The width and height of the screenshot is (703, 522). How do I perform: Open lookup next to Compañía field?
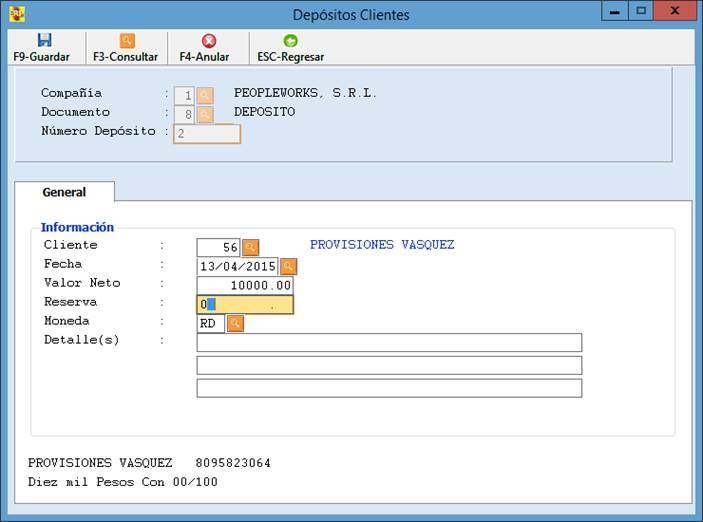click(x=205, y=95)
